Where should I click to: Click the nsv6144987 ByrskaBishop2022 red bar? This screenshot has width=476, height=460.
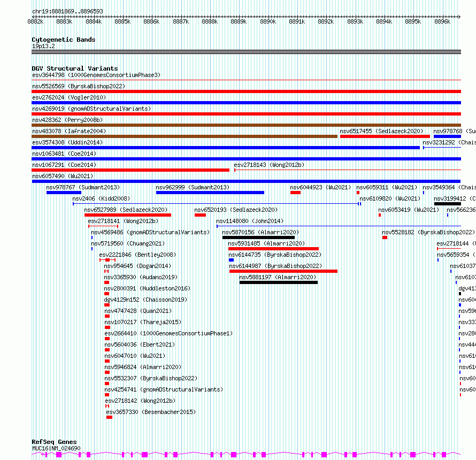(283, 271)
